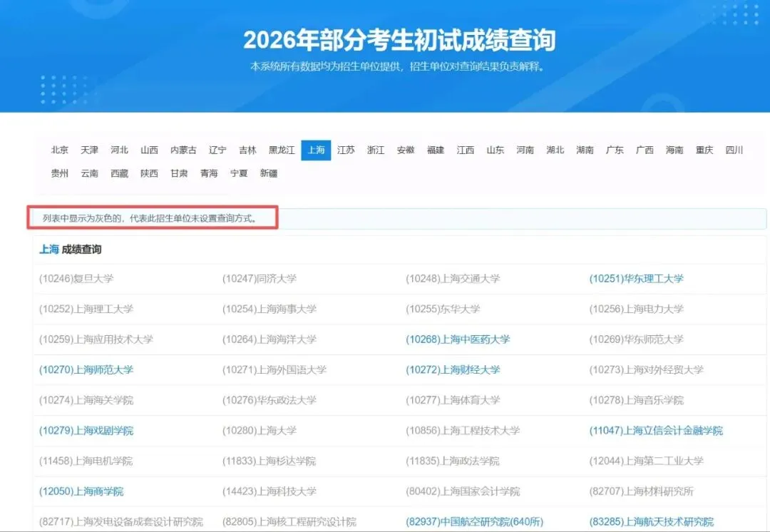Switch to the 西藏 tab
770x532 pixels.
119,173
